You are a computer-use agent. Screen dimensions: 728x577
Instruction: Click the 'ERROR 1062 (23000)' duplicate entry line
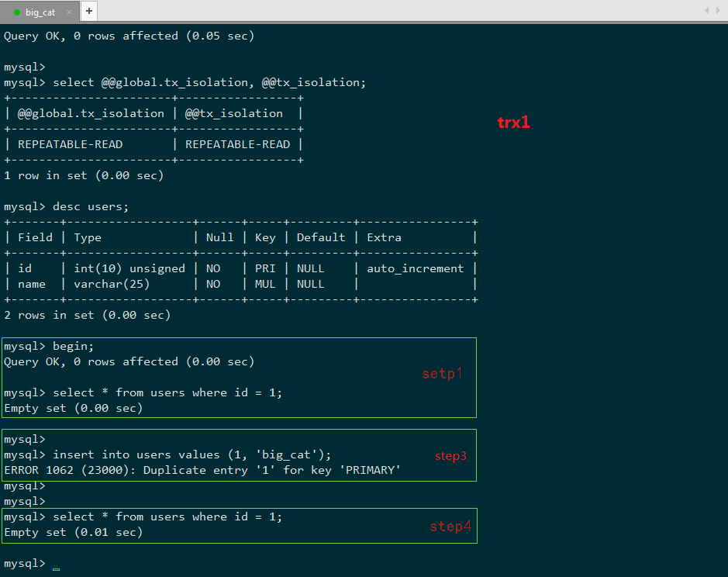202,471
